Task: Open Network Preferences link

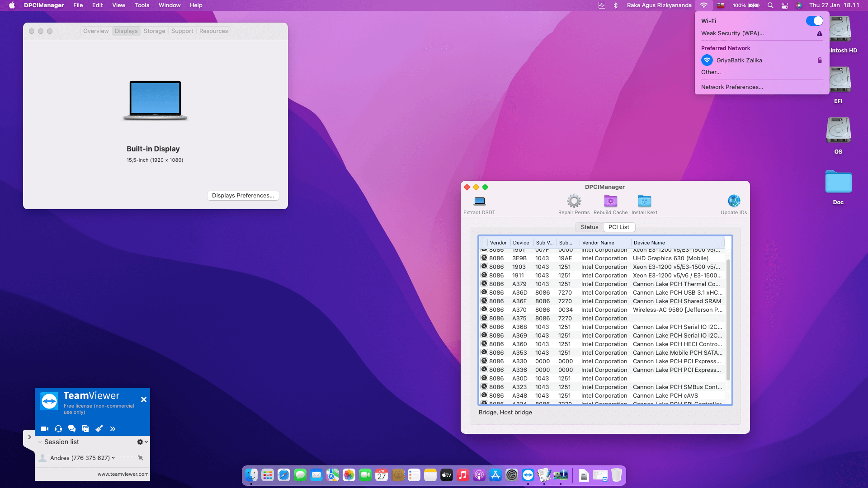Action: pos(731,87)
